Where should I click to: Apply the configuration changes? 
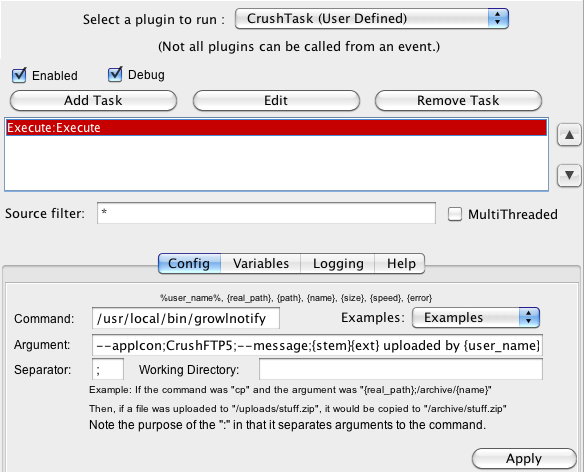pyautogui.click(x=524, y=459)
